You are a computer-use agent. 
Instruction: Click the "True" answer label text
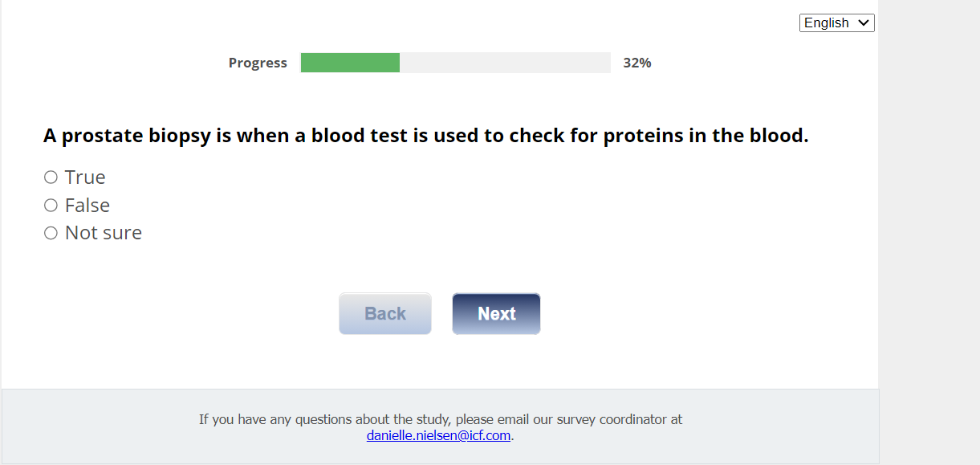[x=85, y=177]
